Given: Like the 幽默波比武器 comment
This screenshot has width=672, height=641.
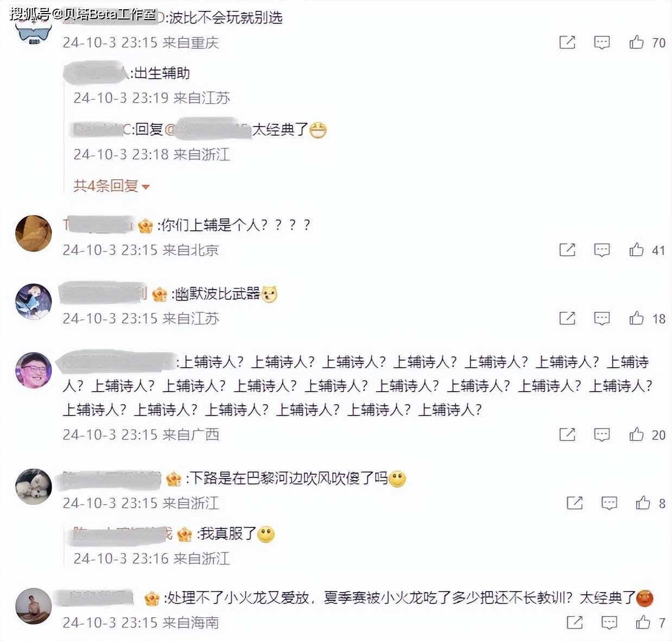Looking at the screenshot, I should (636, 318).
